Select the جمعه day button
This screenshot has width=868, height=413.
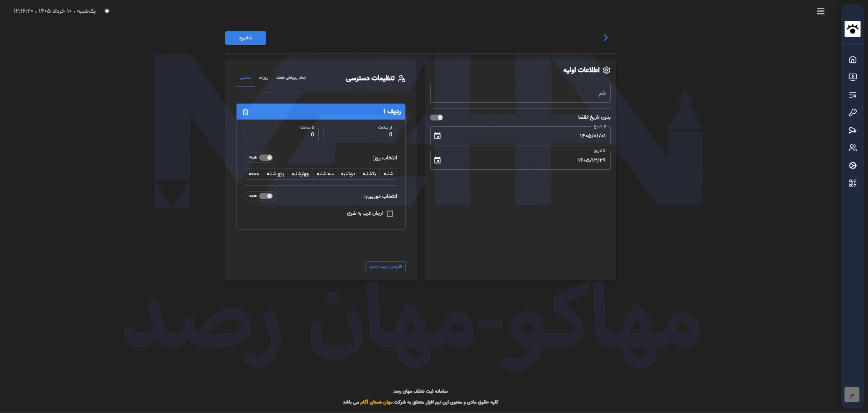click(254, 174)
